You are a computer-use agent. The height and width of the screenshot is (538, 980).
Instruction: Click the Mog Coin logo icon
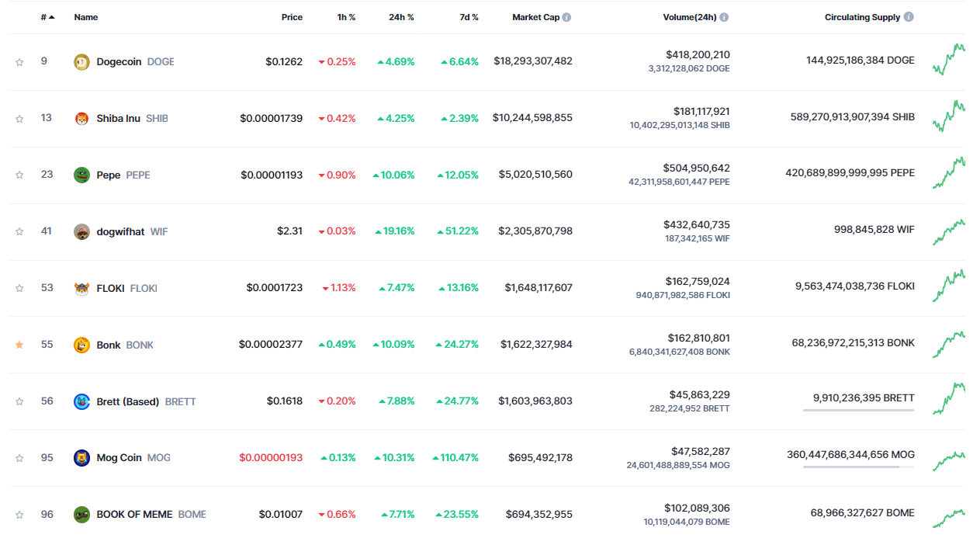point(81,458)
